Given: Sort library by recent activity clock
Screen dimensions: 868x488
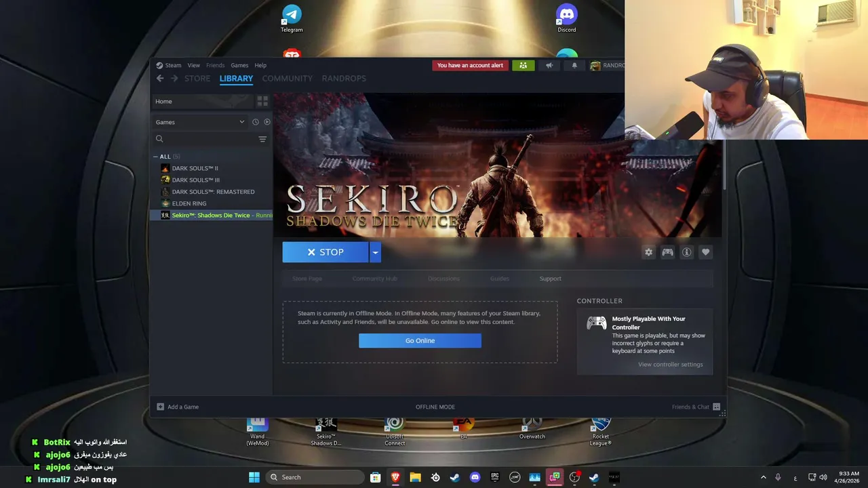Looking at the screenshot, I should (x=256, y=122).
